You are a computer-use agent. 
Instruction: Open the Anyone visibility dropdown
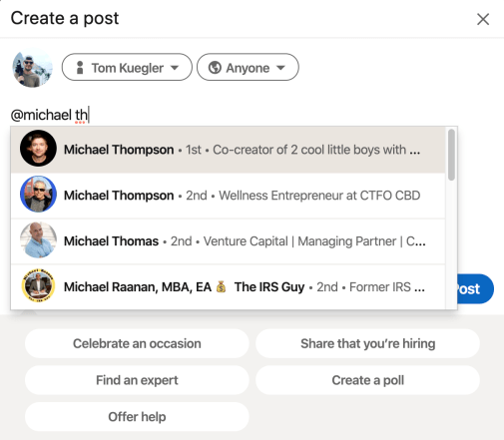point(248,67)
